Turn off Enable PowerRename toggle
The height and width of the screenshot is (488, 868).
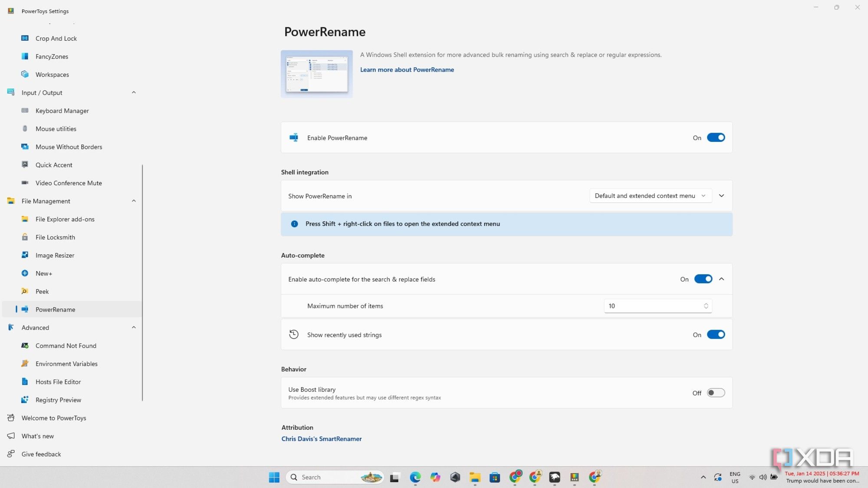(x=716, y=138)
